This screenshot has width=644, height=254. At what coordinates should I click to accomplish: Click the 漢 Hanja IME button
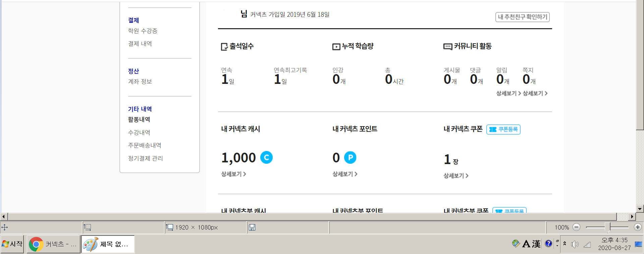(536, 244)
